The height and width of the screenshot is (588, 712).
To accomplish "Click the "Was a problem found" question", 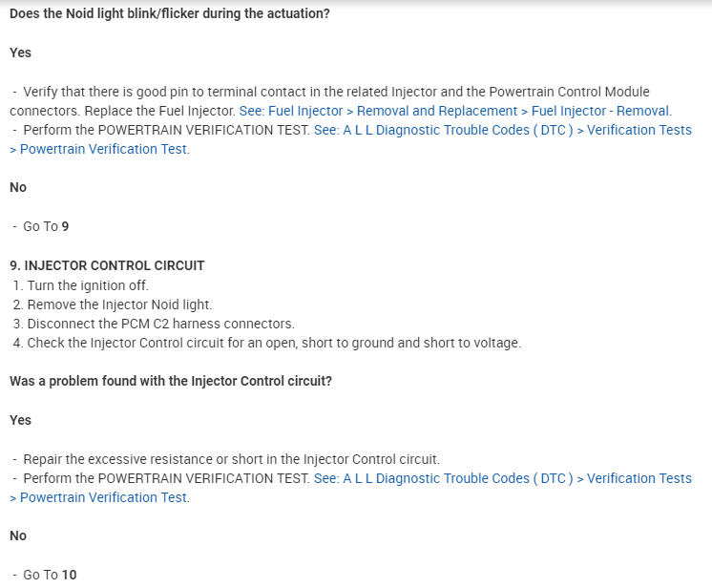I will (170, 381).
